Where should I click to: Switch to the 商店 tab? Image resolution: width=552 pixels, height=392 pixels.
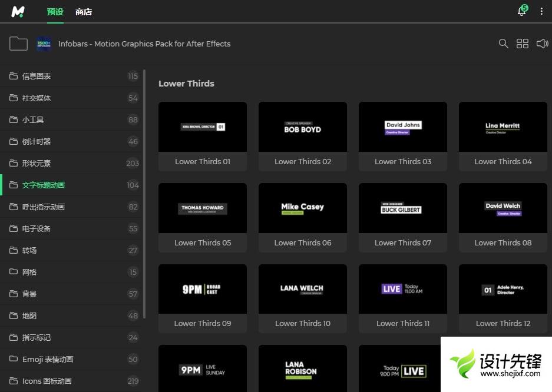click(x=84, y=12)
